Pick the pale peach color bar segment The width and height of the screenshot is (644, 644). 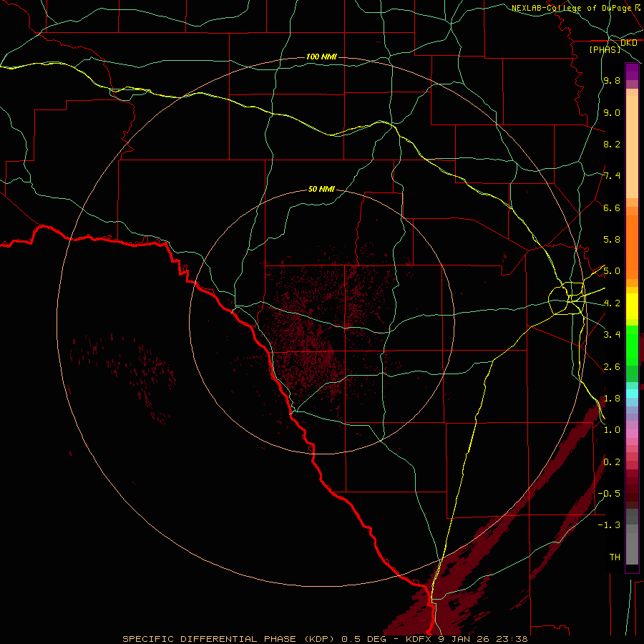(x=632, y=147)
